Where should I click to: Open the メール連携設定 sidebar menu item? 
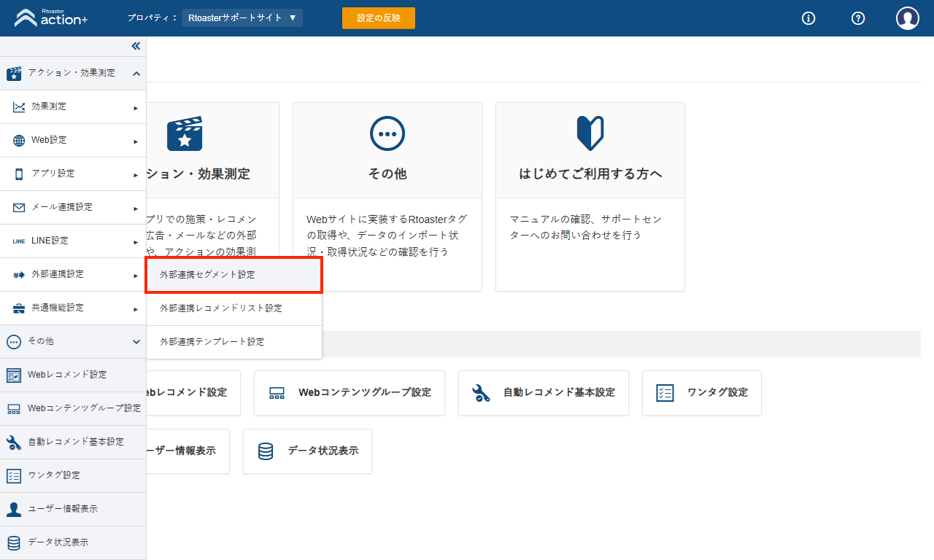coord(73,208)
